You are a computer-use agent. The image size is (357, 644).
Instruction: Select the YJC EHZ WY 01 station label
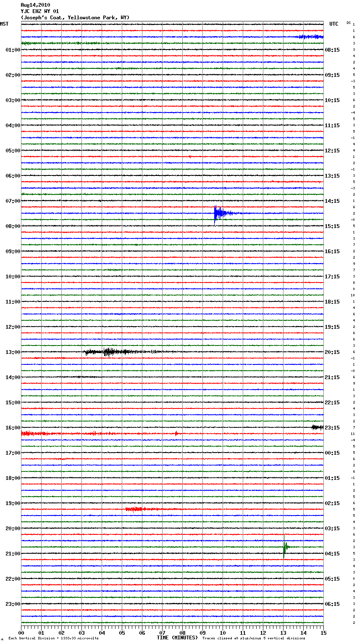[x=40, y=11]
